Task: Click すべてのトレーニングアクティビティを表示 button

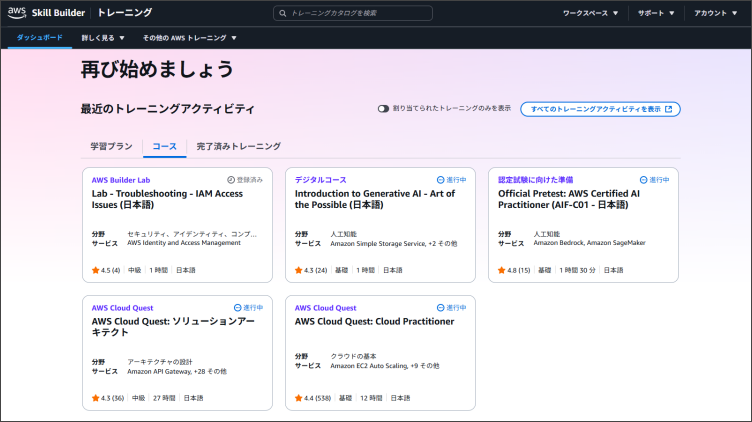Action: 601,109
